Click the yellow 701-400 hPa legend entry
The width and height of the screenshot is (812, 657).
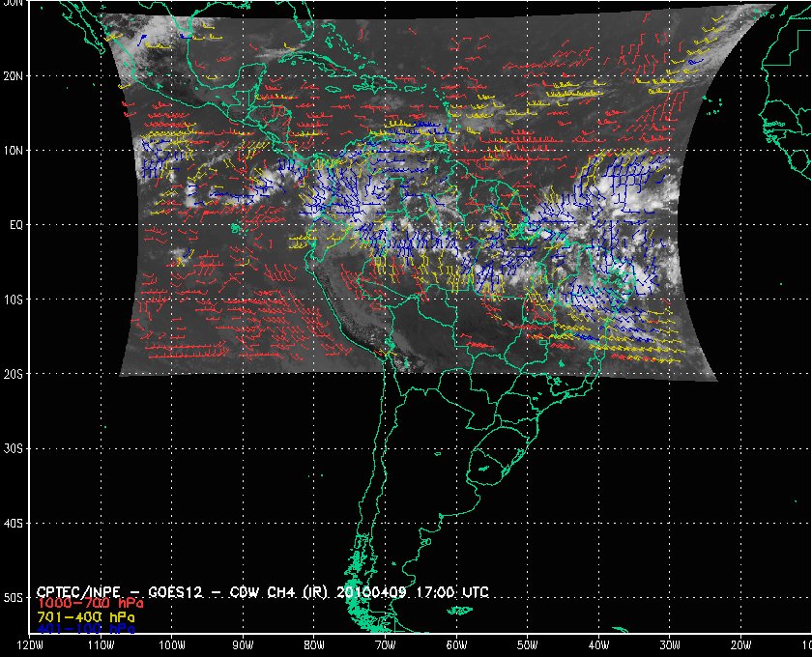point(78,616)
